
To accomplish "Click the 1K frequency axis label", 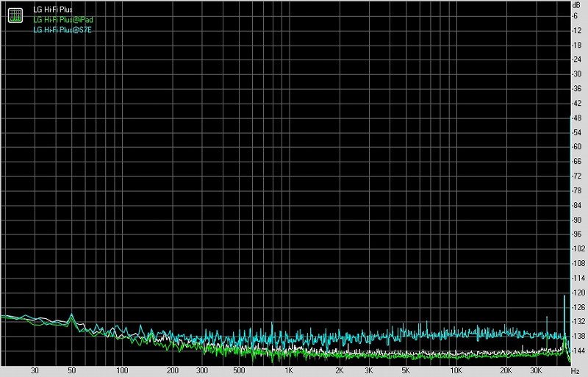I will click(288, 370).
